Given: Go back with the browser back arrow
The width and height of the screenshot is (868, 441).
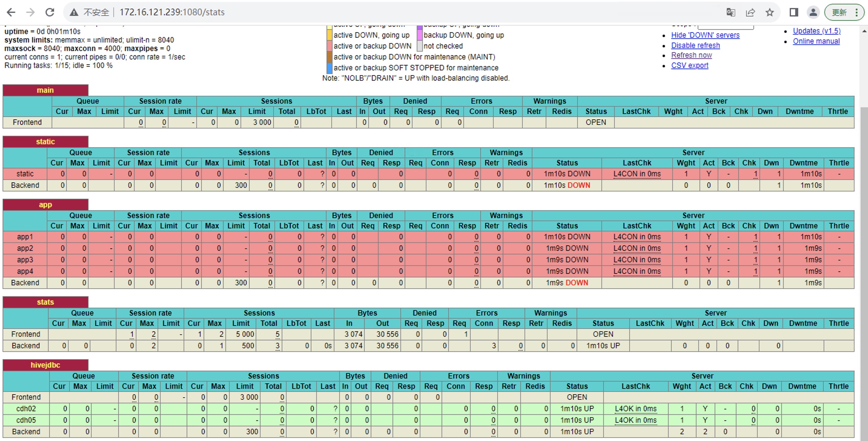Looking at the screenshot, I should (11, 12).
